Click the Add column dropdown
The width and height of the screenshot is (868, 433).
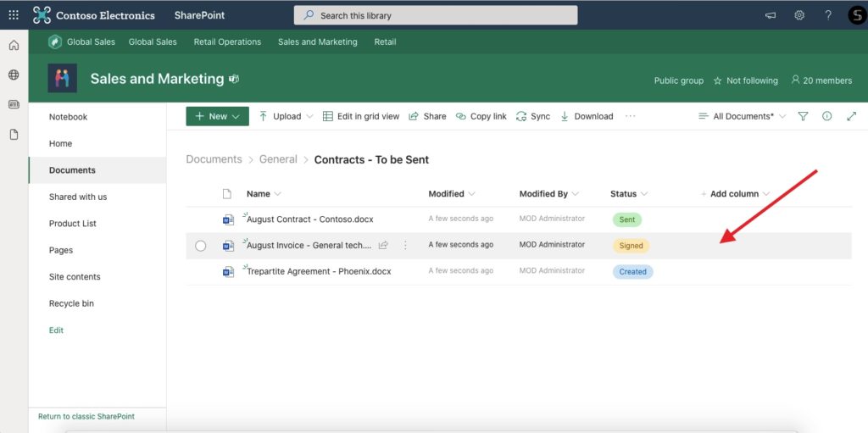(735, 194)
